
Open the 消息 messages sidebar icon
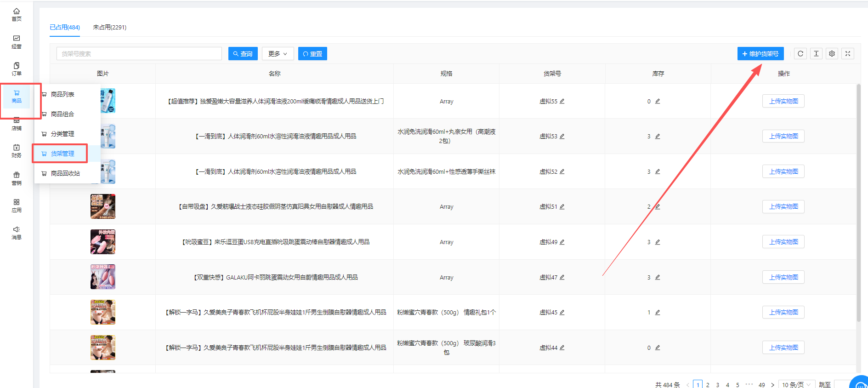[17, 233]
